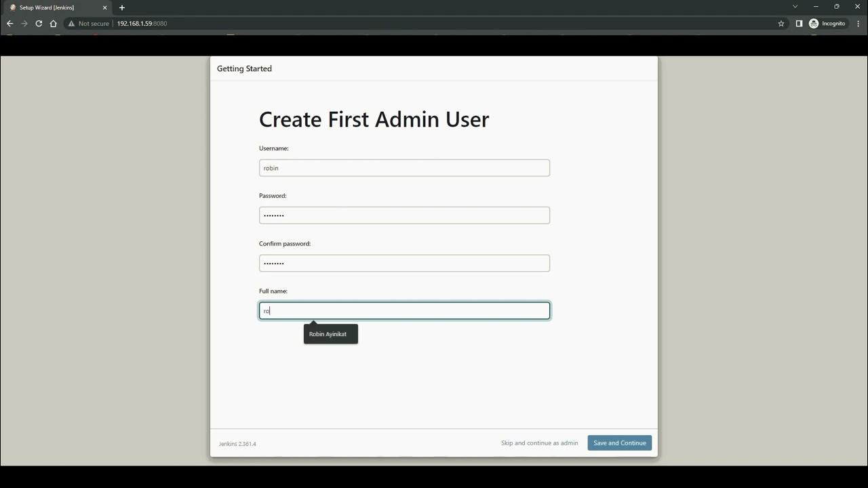Select the Setup Wizard [Jenkins] tab
Viewport: 868px width, 488px height.
coord(58,7)
